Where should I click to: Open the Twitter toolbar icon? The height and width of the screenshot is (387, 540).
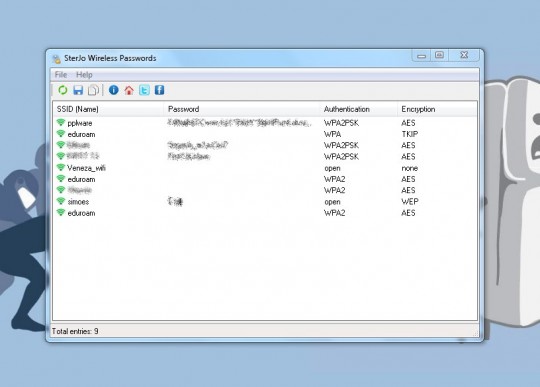[144, 90]
